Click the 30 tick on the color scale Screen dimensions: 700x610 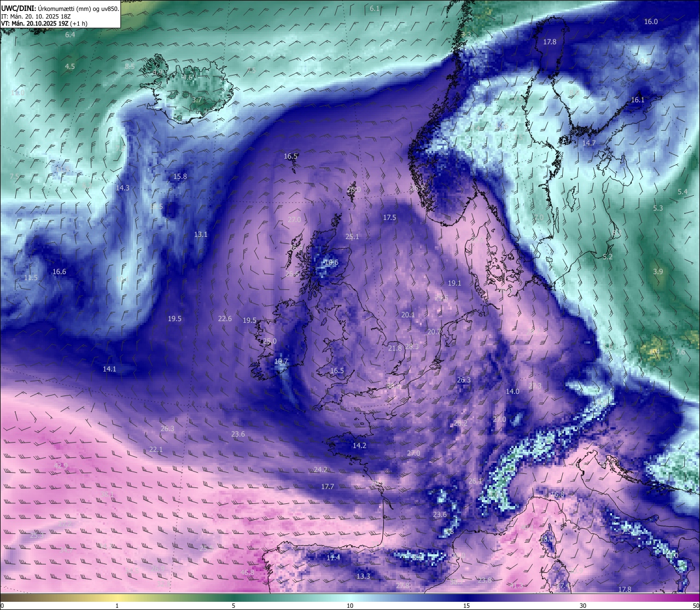point(583,606)
